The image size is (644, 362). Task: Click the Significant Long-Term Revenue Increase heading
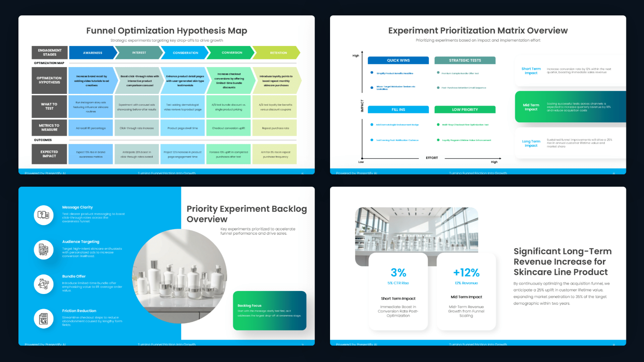point(563,261)
